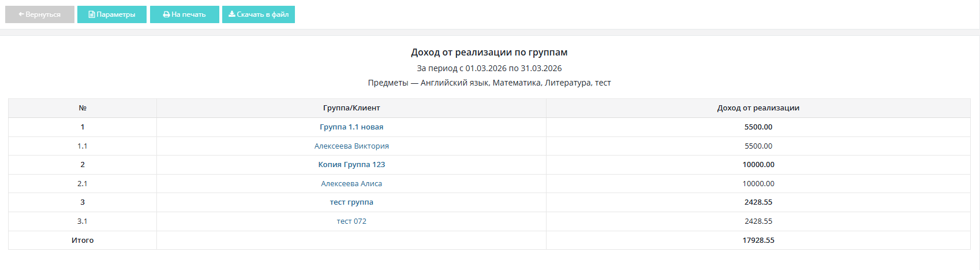Click the тест группа group name
980x270 pixels.
(351, 202)
